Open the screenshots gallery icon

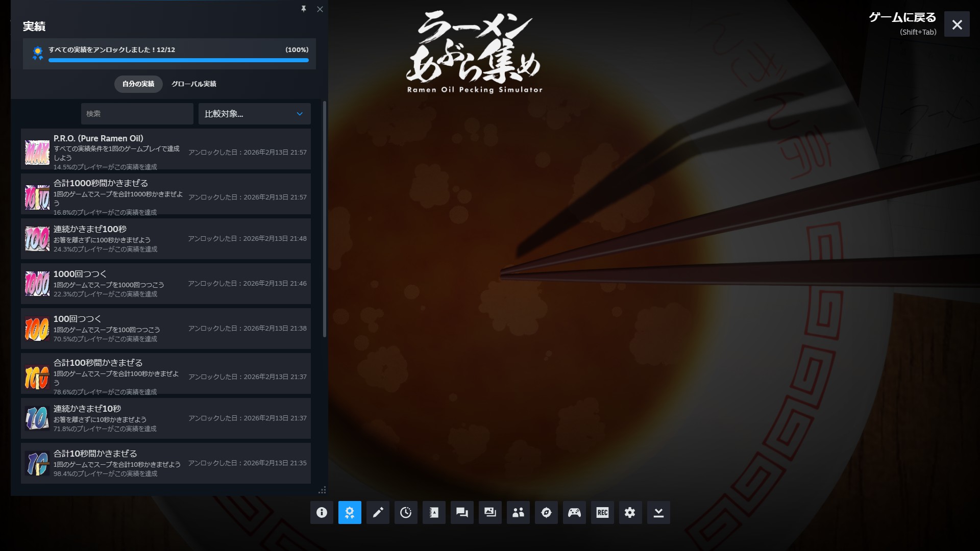pos(490,512)
